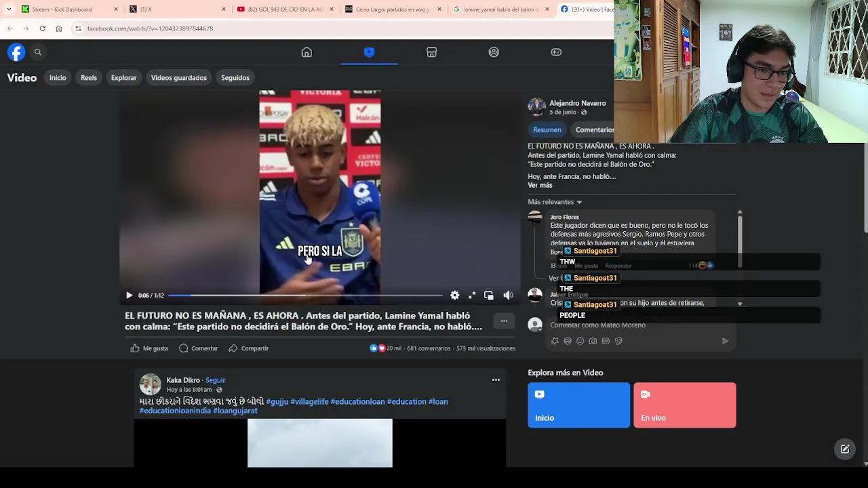The image size is (868, 488).
Task: Open the Video icon tab in top navigation
Action: click(x=369, y=52)
